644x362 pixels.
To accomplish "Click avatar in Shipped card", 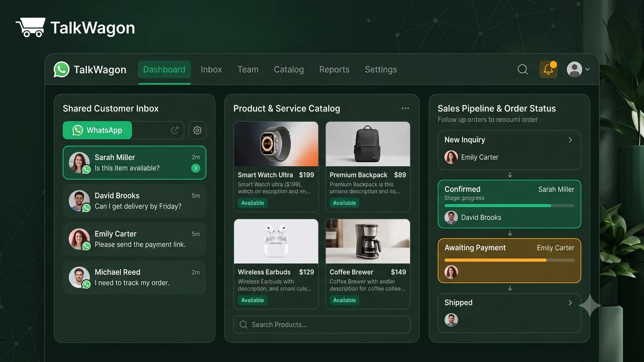I will [x=451, y=320].
